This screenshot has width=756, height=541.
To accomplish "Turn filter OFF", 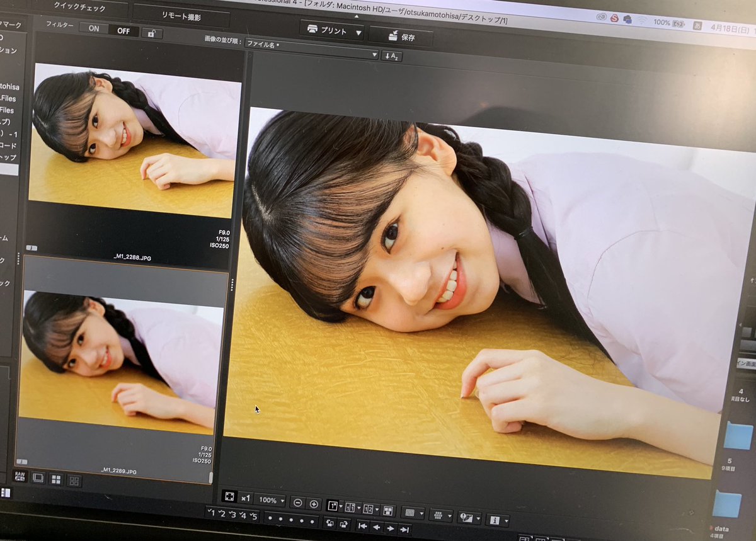I will (123, 30).
